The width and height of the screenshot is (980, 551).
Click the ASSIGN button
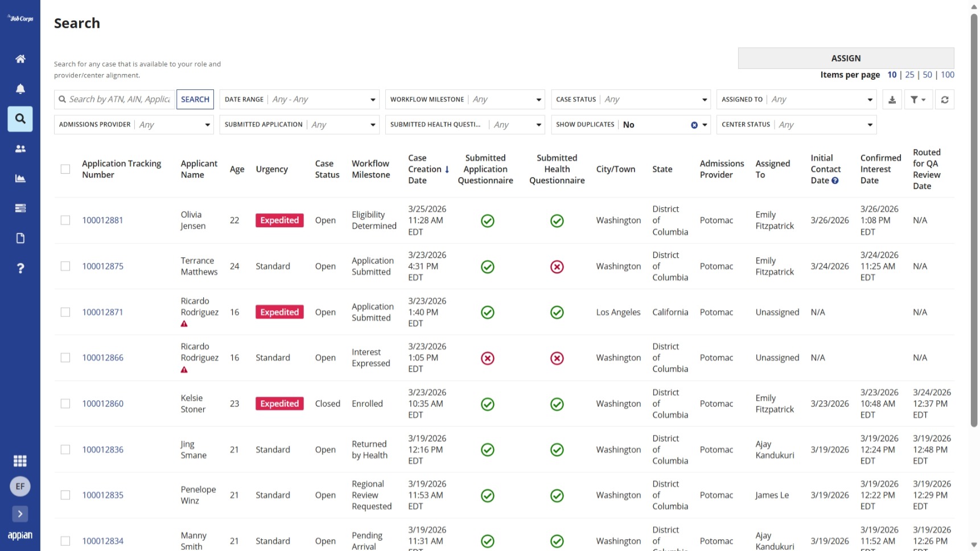click(846, 58)
